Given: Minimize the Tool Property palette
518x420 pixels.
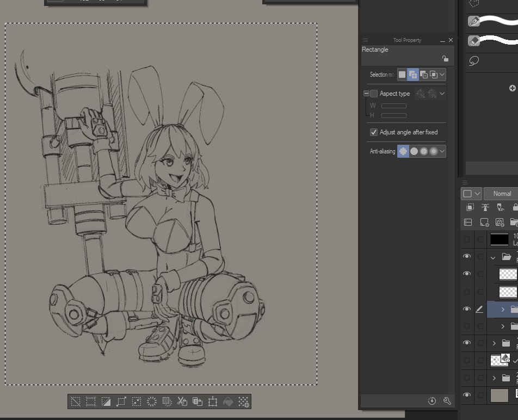Looking at the screenshot, I should coord(442,40).
